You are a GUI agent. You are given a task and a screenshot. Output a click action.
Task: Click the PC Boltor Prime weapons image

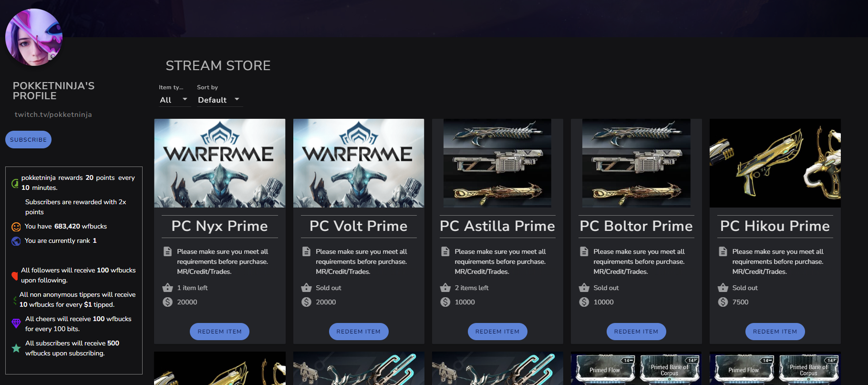[x=636, y=163]
